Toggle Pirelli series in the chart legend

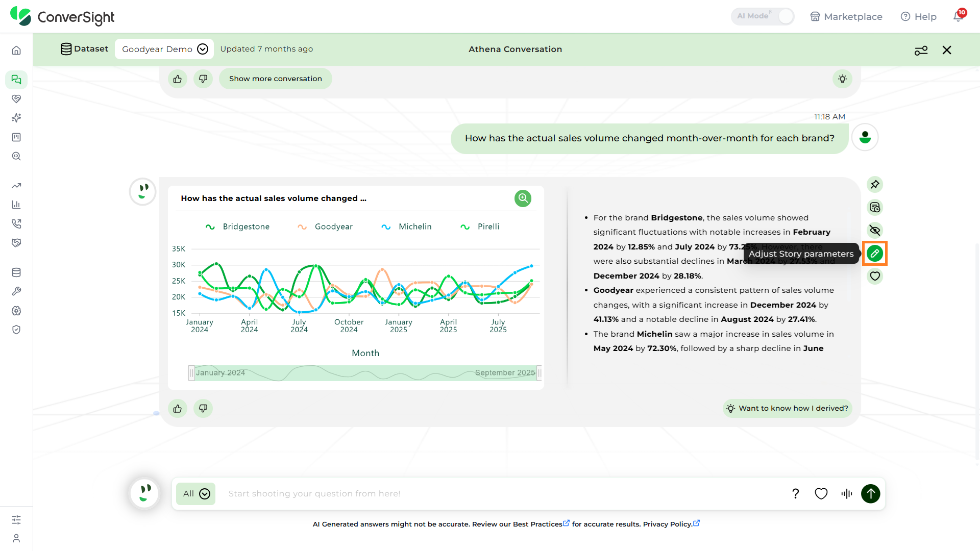(x=480, y=227)
